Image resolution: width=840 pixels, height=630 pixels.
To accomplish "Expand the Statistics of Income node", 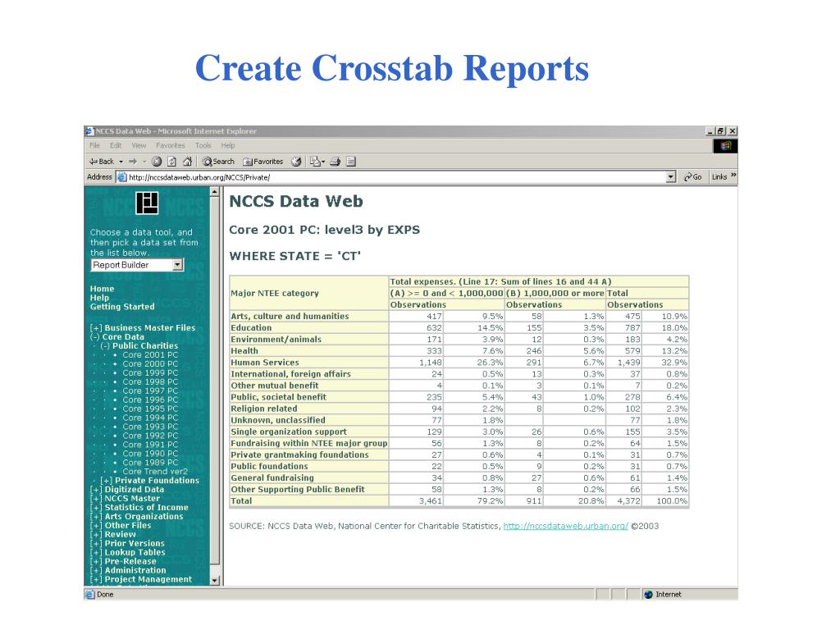I will click(95, 507).
